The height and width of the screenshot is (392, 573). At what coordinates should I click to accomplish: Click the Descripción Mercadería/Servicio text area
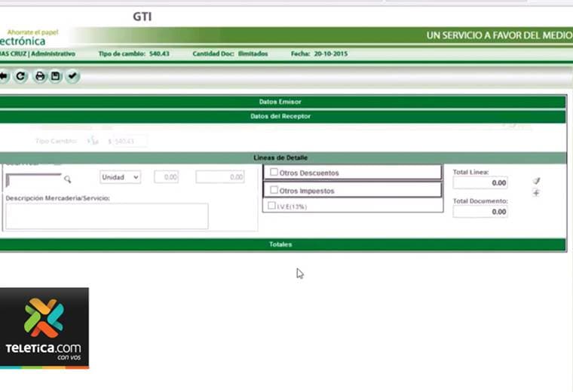[x=106, y=216]
